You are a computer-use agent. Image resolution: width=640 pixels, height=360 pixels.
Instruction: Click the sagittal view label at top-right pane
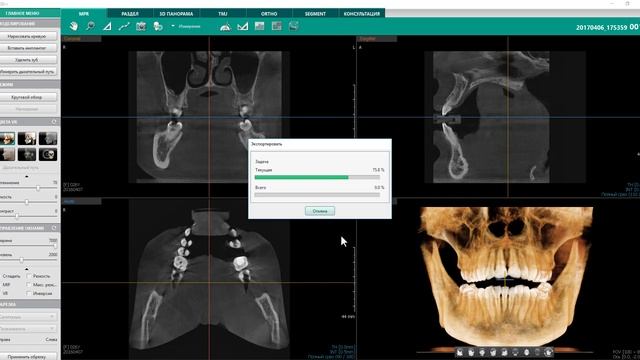click(377, 39)
